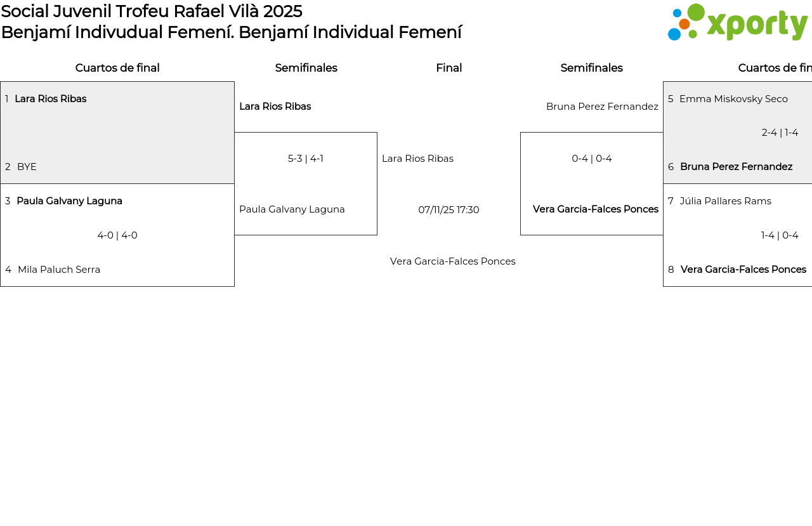Select Paula Galvany Laguna in the semifinal
The height and width of the screenshot is (526, 812).
[x=292, y=209]
